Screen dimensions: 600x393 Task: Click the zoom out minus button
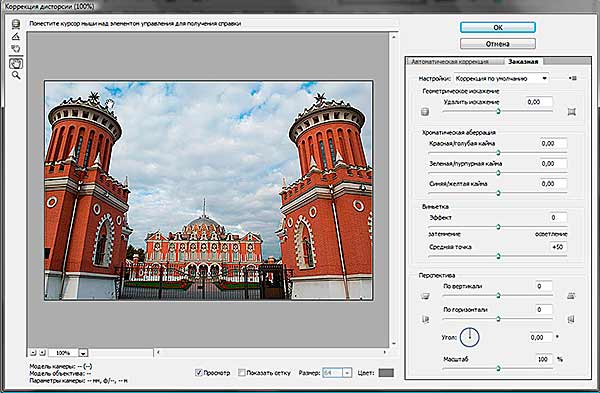click(33, 353)
